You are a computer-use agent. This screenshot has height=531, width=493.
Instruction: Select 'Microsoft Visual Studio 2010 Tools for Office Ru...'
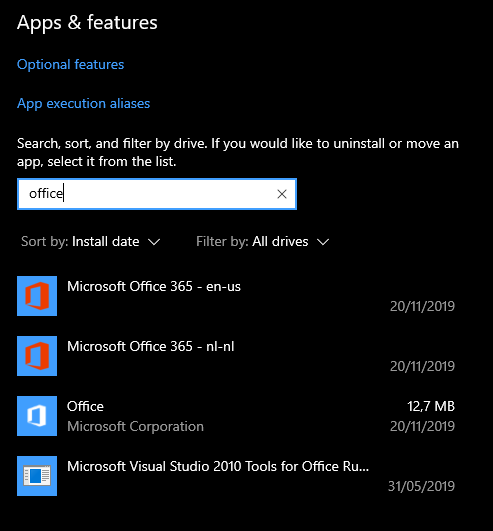[x=218, y=466]
